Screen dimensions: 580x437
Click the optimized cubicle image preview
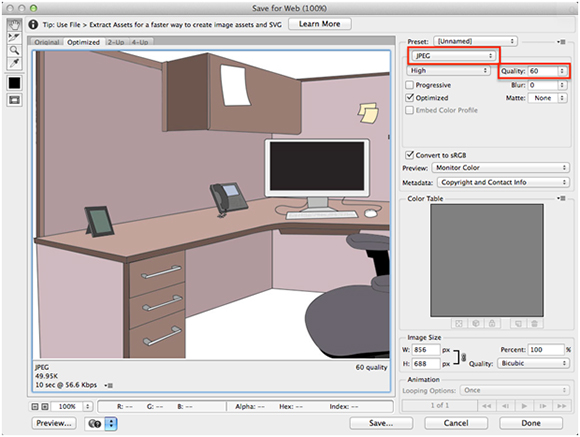[212, 205]
